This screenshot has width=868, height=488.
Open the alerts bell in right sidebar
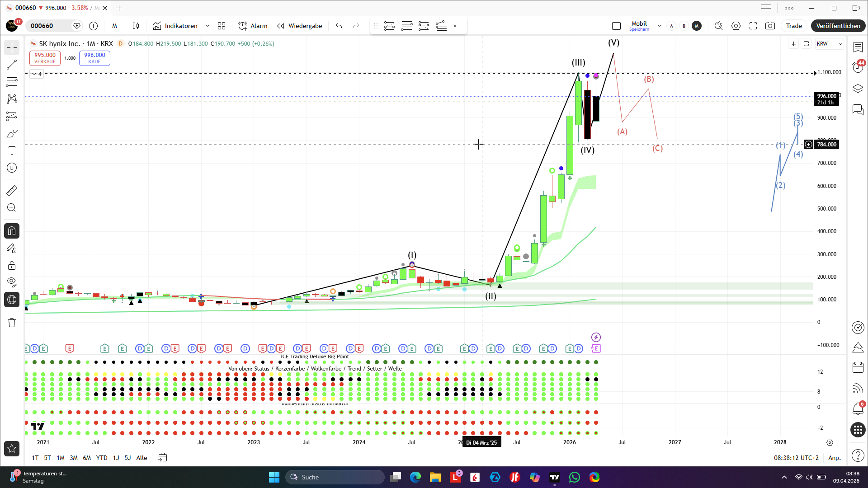pos(858,409)
